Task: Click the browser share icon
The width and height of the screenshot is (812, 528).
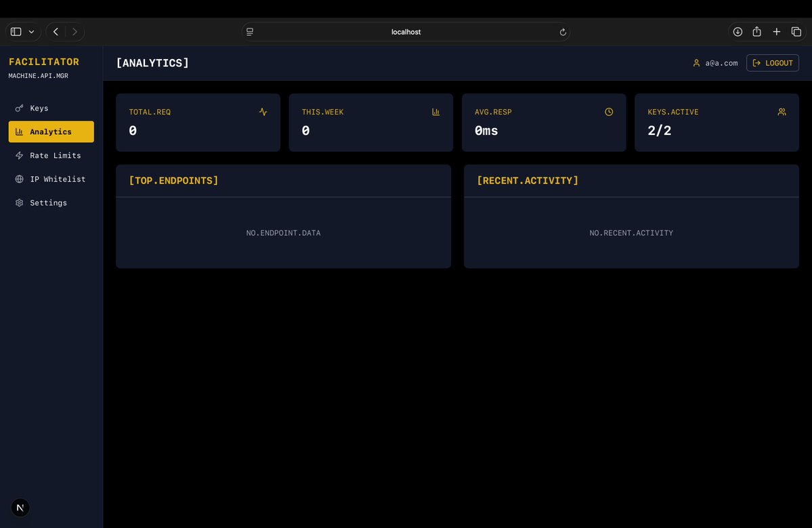Action: pyautogui.click(x=757, y=32)
